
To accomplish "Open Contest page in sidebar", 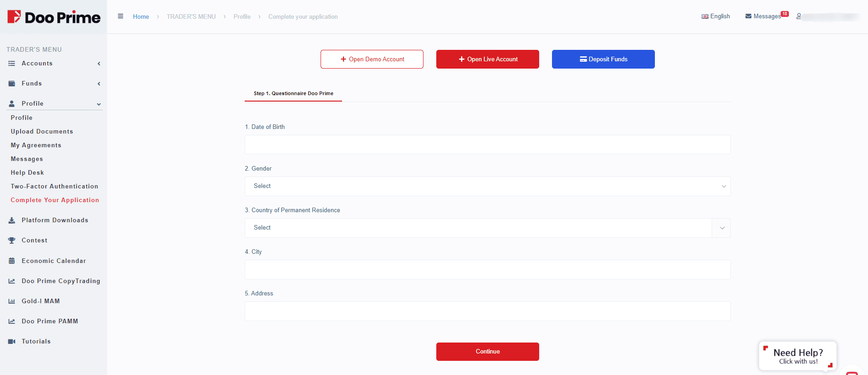I will tap(34, 241).
